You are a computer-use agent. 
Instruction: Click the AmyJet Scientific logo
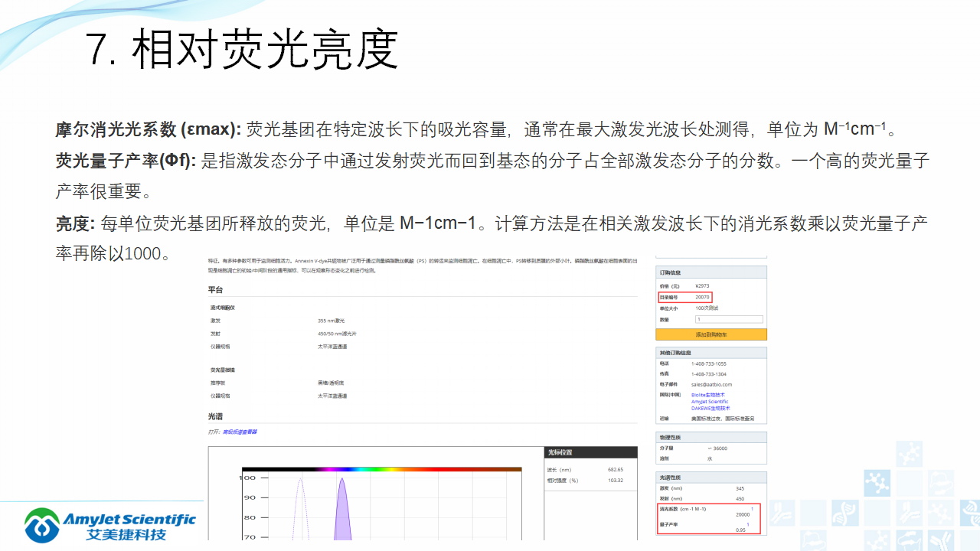tap(107, 524)
